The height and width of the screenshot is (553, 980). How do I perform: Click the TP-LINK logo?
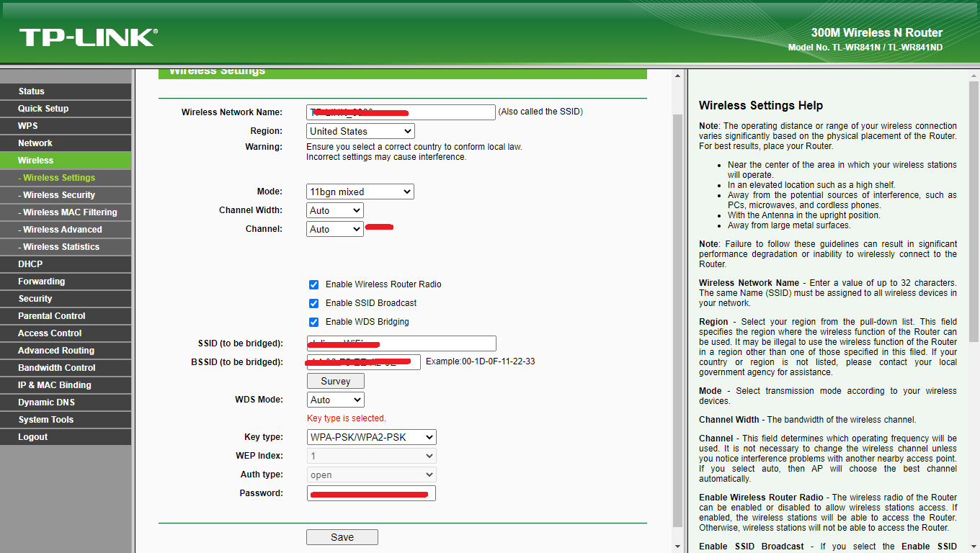pos(88,37)
